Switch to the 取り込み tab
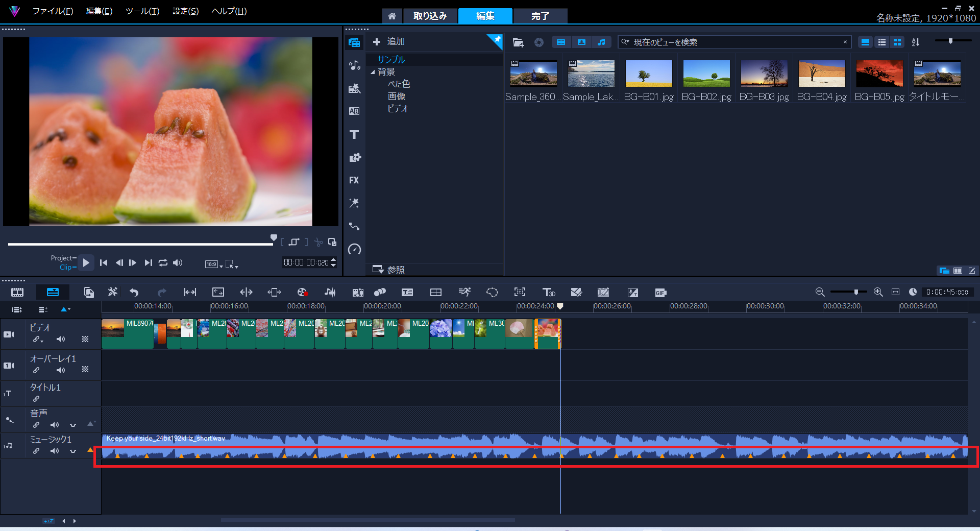The width and height of the screenshot is (980, 531). coord(430,16)
